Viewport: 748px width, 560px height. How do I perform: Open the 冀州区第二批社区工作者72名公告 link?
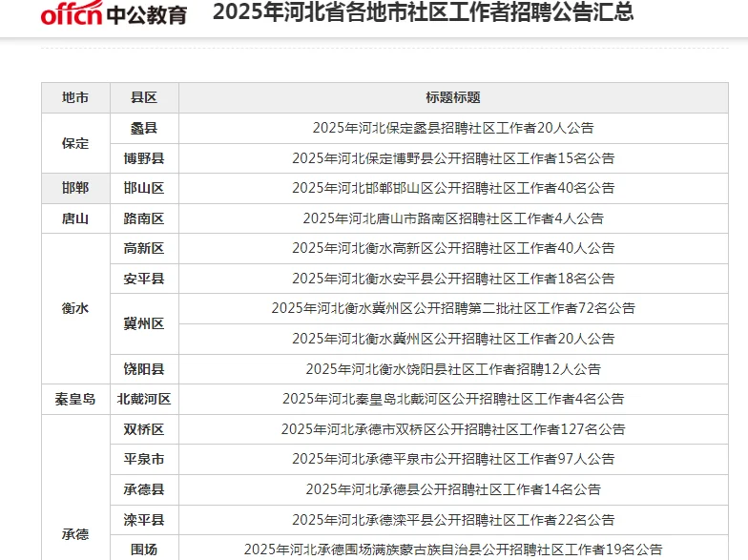(453, 308)
